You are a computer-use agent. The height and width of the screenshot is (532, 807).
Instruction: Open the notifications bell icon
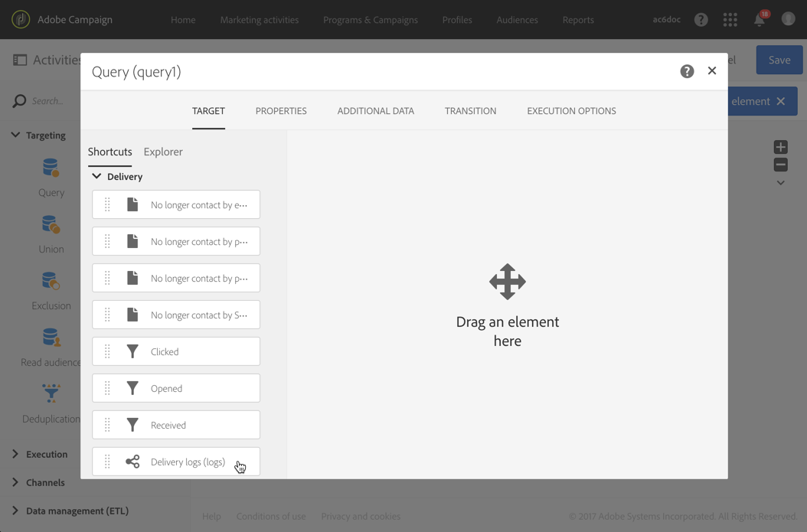tap(759, 20)
